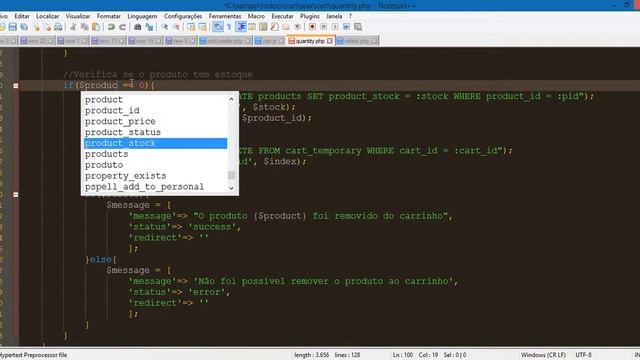Open the Macro menu
Viewport: 640px width, 360px height.
256,16
